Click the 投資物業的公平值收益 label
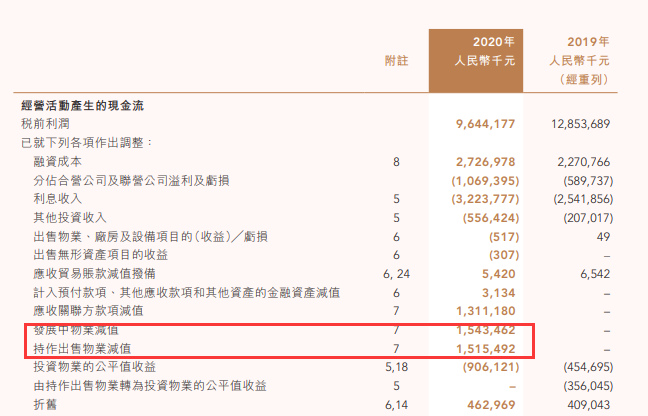Viewport: 648px width, 416px height. pyautogui.click(x=95, y=367)
